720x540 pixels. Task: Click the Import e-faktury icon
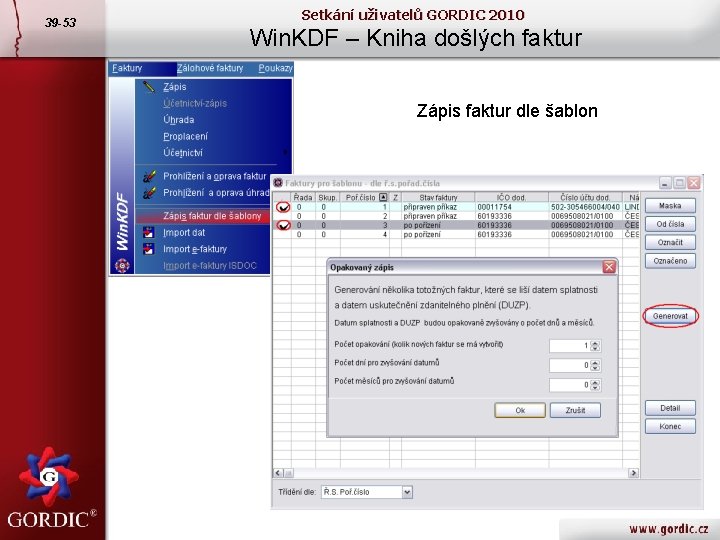tap(148, 249)
